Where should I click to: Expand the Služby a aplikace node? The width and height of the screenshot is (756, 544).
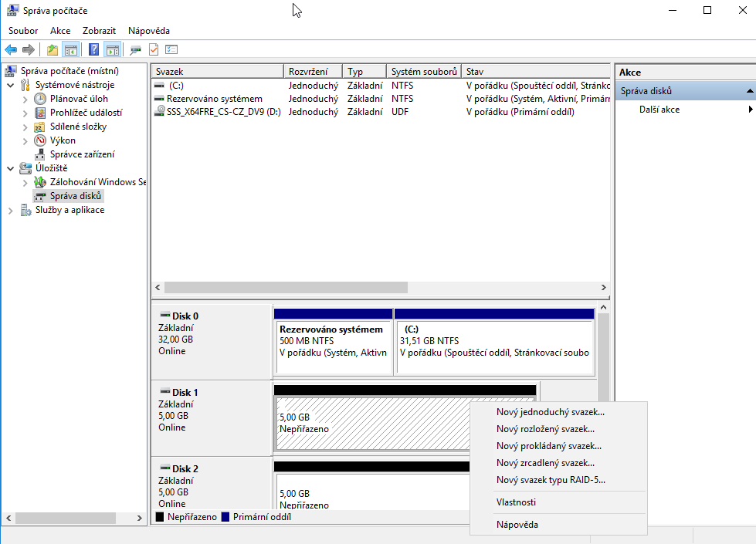11,210
